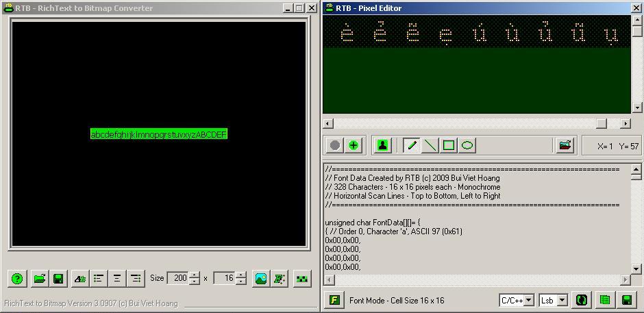Click the green highlighted alphabet text line

click(x=158, y=134)
